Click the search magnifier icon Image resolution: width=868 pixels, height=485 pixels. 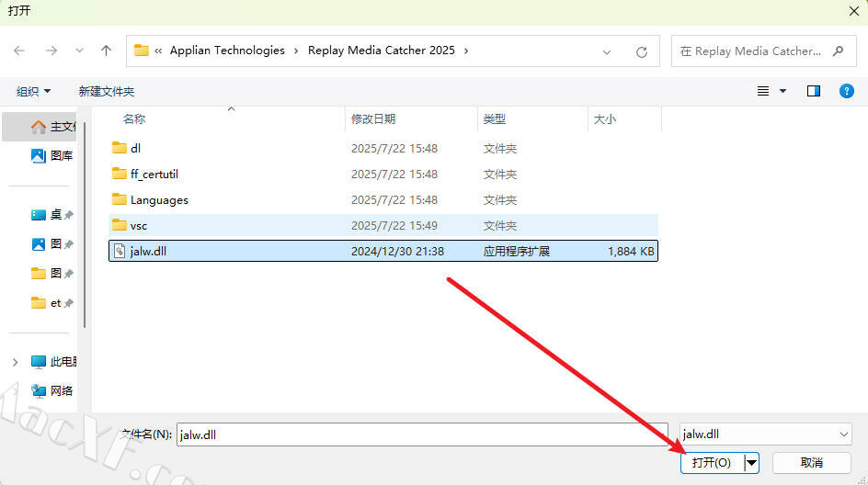(839, 51)
